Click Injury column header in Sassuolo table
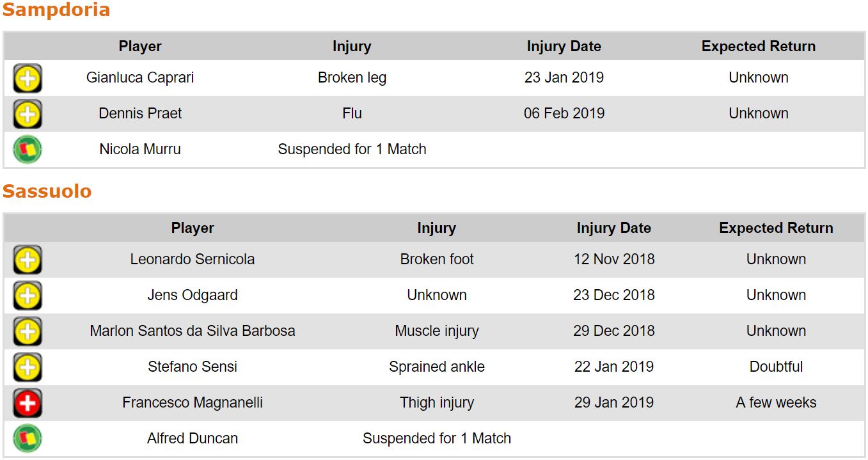Viewport: 868px width, 460px height. (436, 228)
